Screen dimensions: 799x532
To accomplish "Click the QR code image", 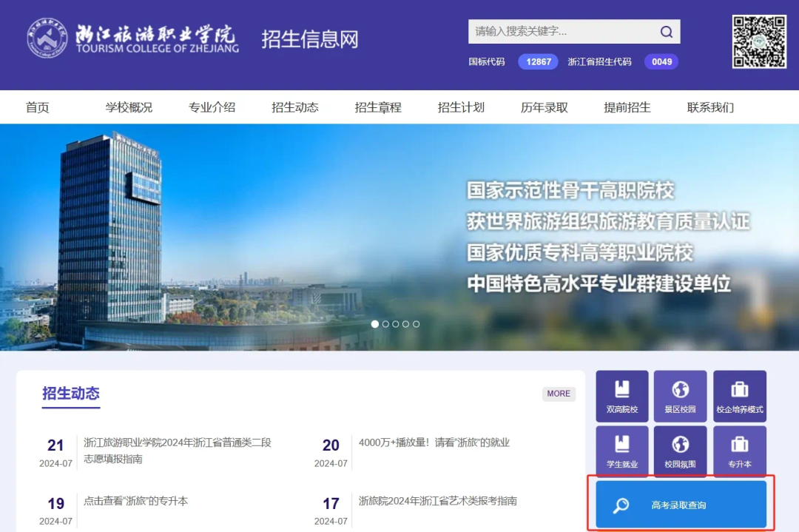I will [x=759, y=41].
